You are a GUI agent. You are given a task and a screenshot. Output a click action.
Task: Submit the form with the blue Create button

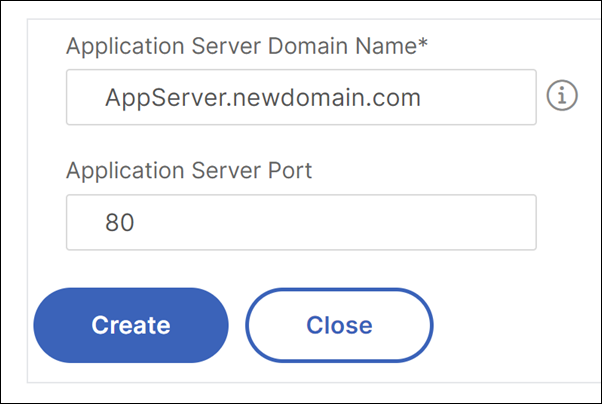[x=131, y=325]
